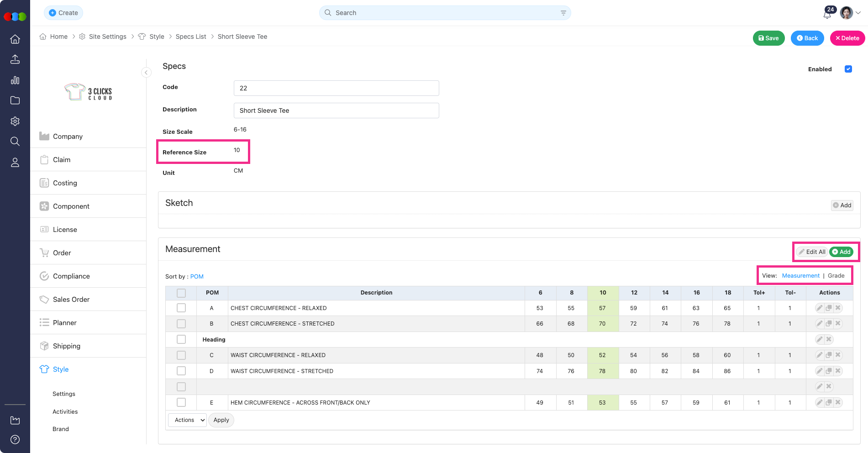Open the help question mark icon
868x453 pixels.
(x=15, y=439)
